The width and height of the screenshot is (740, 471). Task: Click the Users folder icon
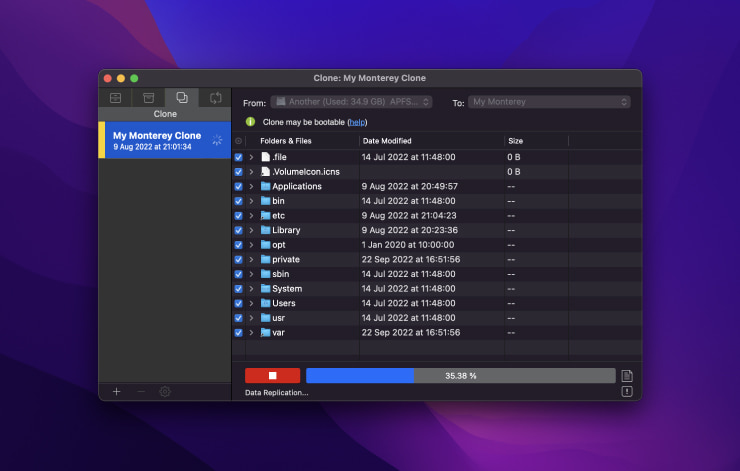pyautogui.click(x=265, y=303)
